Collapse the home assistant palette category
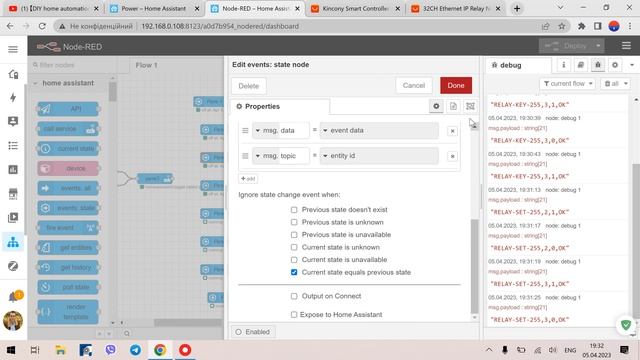Image resolution: width=640 pixels, height=360 pixels. pos(35,83)
